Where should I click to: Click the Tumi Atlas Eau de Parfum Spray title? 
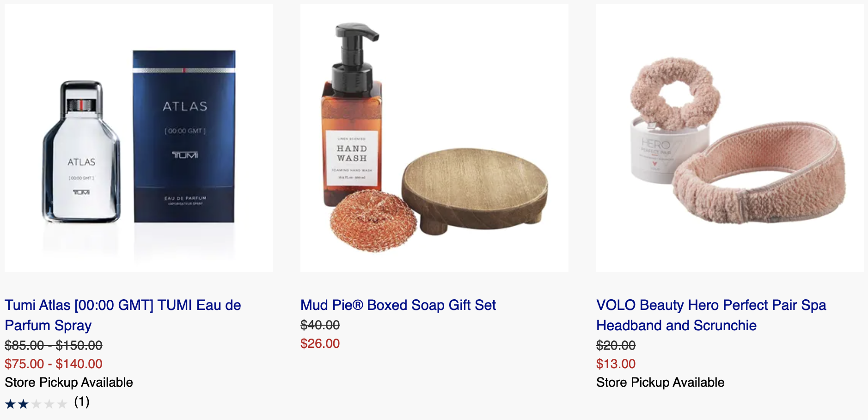click(x=123, y=315)
